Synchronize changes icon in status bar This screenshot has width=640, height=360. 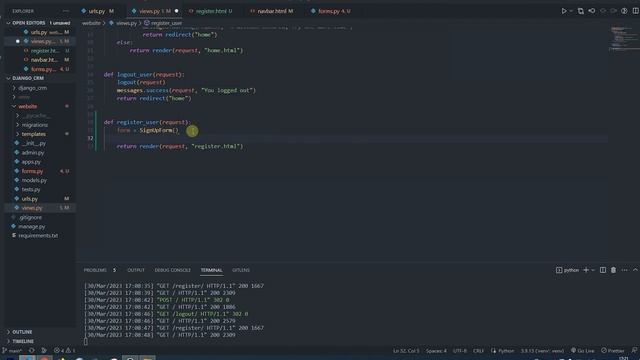point(31,351)
